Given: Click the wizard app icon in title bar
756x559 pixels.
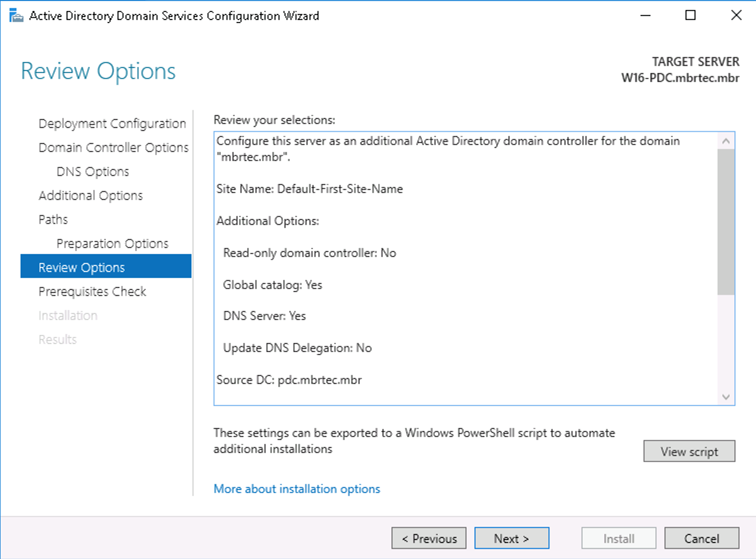Looking at the screenshot, I should pos(16,16).
